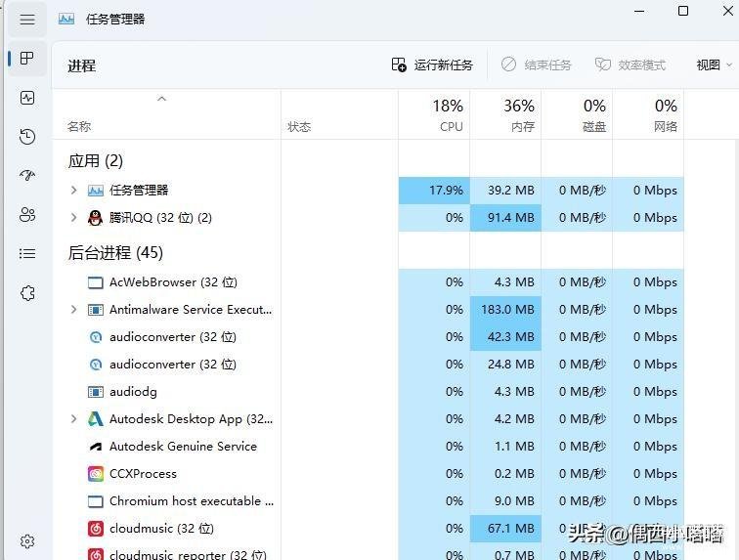The image size is (739, 560).
Task: Click the 进程 page heading
Action: (x=81, y=65)
